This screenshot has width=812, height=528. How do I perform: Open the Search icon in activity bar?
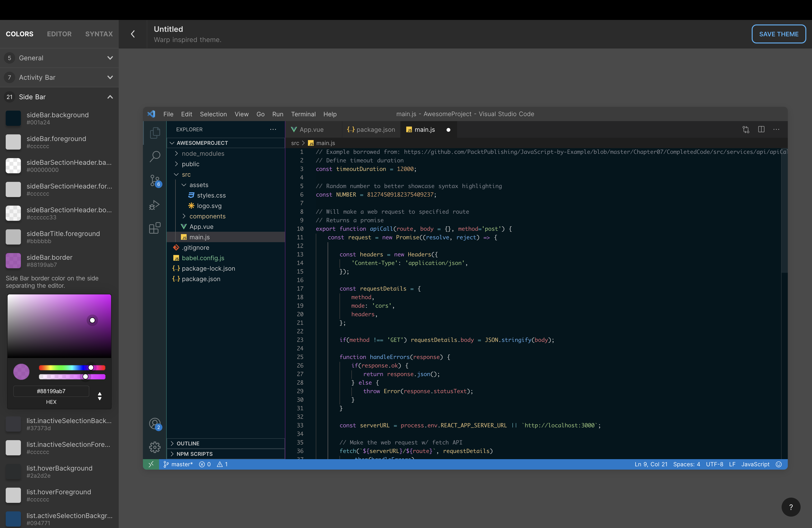coord(155,156)
